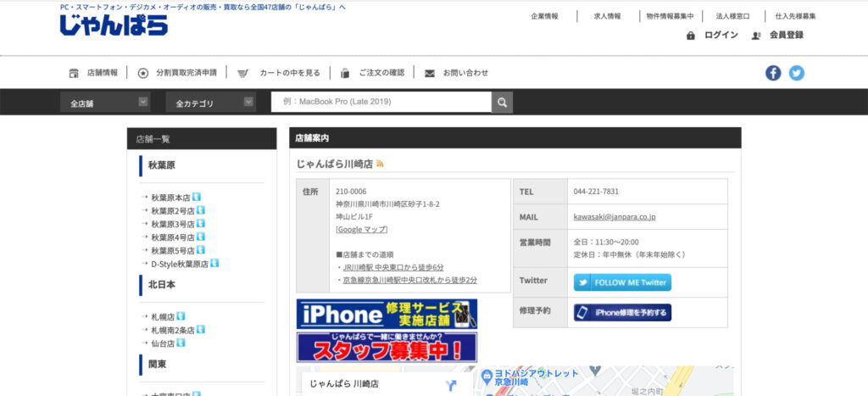Click the shopping cart icon
Image resolution: width=868 pixels, height=396 pixels.
point(242,73)
